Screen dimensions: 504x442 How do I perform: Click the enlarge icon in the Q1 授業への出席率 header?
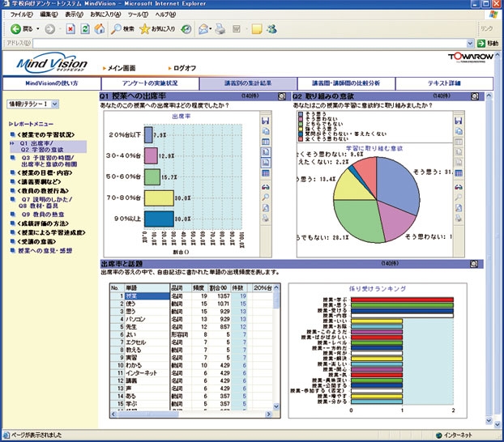click(x=281, y=96)
